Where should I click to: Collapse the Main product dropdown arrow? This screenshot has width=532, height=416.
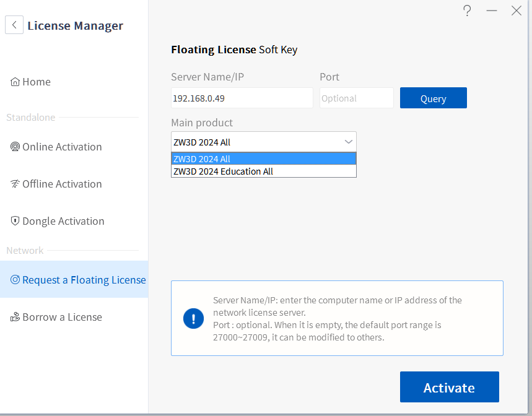(x=349, y=142)
